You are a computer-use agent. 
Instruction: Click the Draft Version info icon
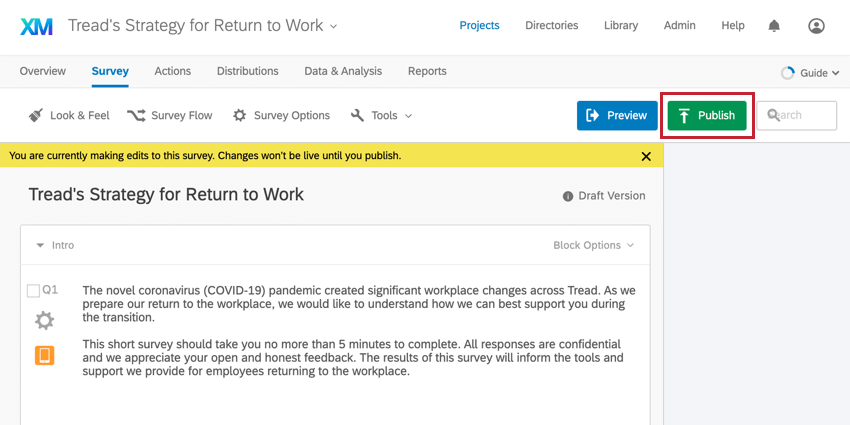(x=568, y=196)
